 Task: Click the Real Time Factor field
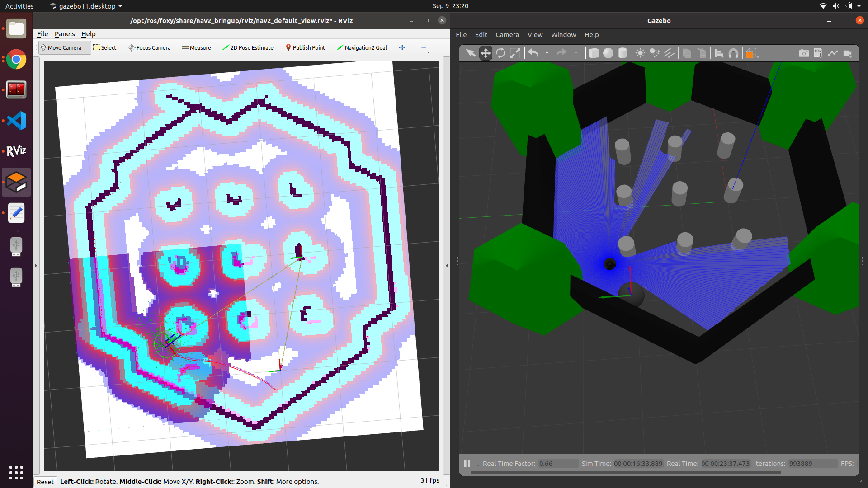coord(558,464)
